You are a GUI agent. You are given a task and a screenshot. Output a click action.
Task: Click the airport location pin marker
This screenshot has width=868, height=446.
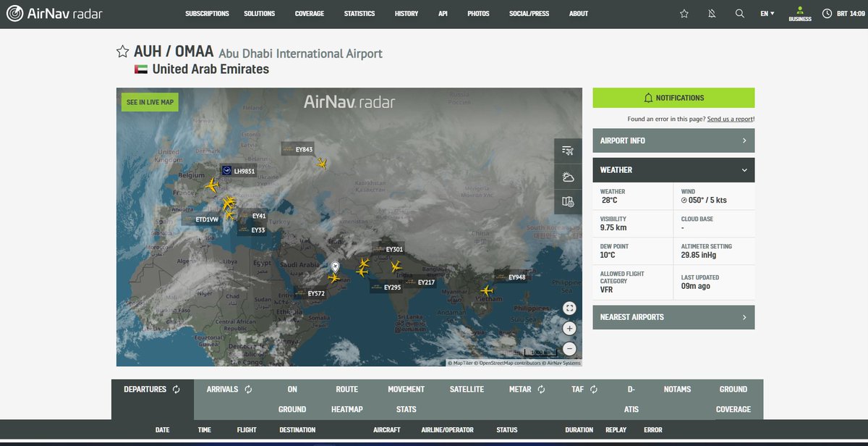tap(335, 267)
